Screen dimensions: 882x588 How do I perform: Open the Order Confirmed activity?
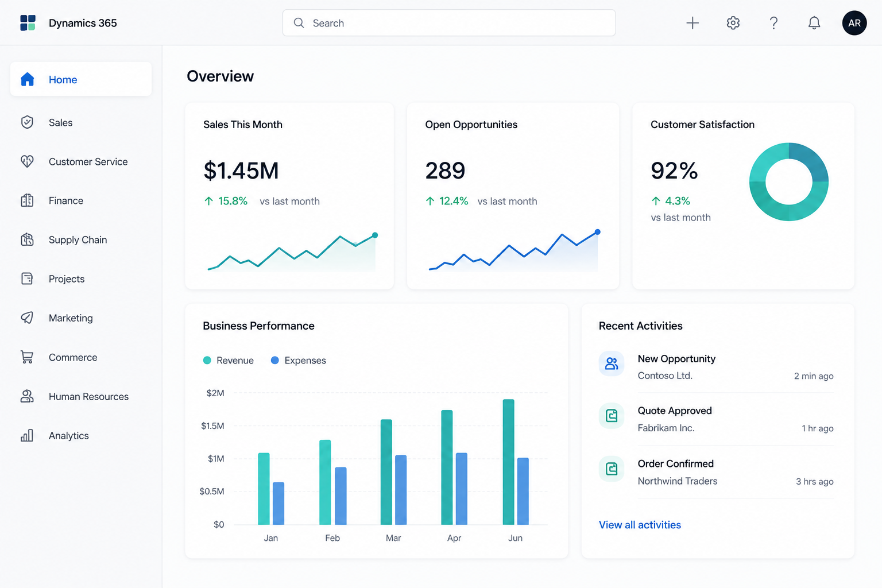tap(716, 472)
